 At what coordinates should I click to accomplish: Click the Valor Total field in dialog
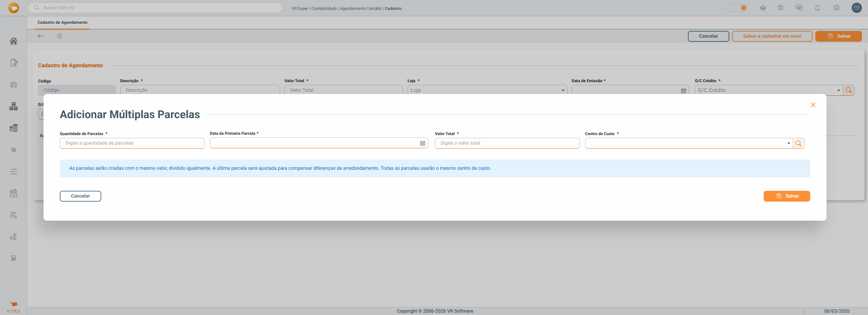(x=507, y=143)
